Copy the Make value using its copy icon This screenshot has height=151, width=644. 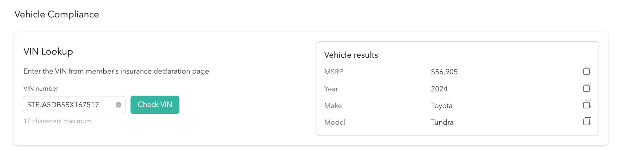pyautogui.click(x=587, y=105)
